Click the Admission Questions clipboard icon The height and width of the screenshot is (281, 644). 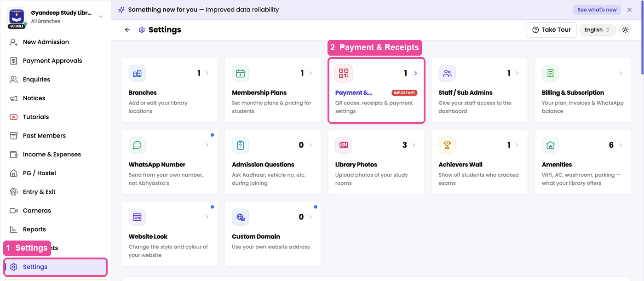coord(240,145)
